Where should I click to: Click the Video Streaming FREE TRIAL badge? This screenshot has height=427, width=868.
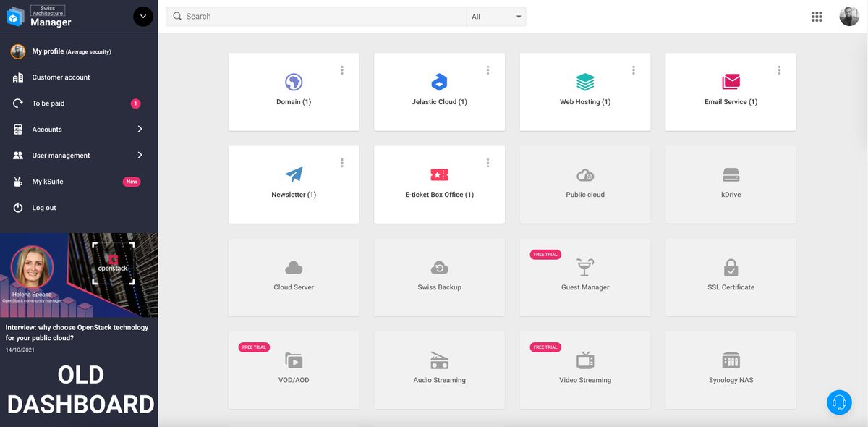(x=545, y=347)
